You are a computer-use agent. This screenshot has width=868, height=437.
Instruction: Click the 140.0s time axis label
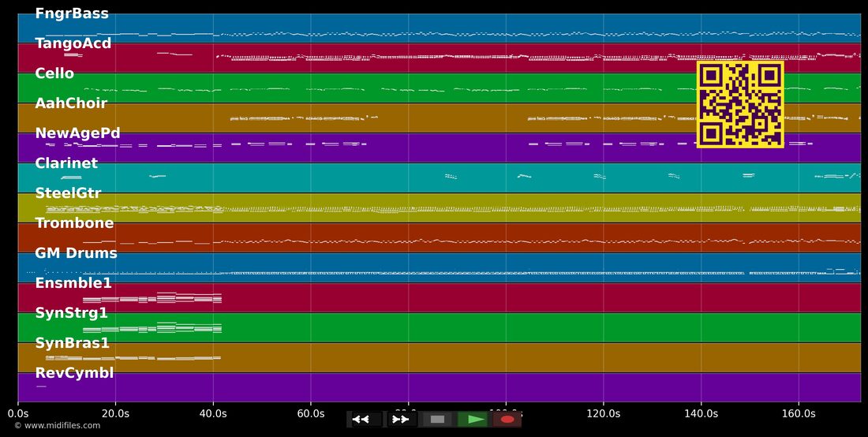click(701, 413)
